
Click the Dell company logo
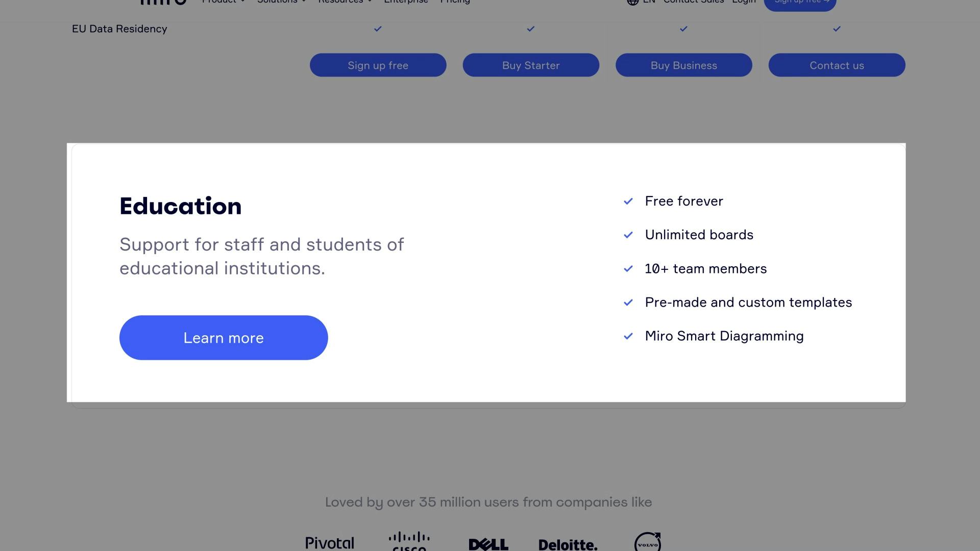(488, 543)
